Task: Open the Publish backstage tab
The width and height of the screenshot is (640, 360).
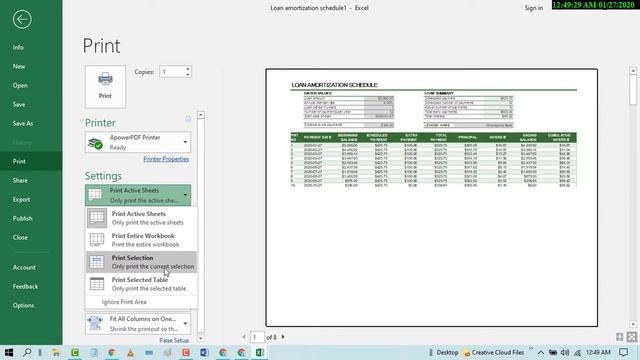Action: [x=22, y=218]
